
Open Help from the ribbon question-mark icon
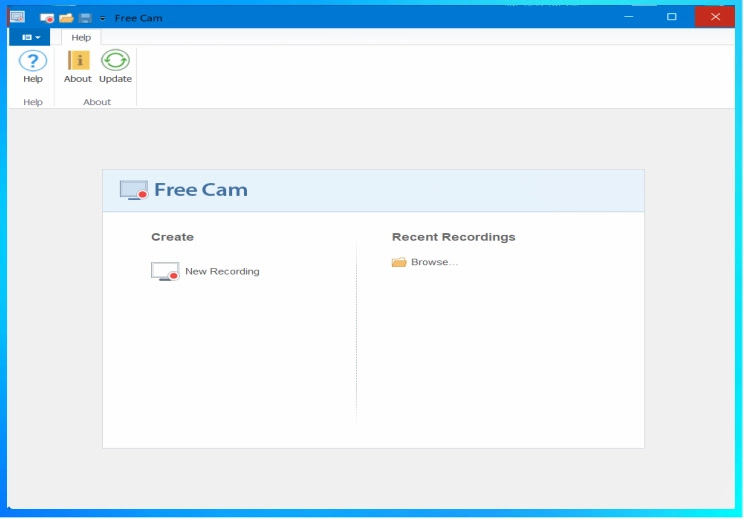click(x=33, y=61)
